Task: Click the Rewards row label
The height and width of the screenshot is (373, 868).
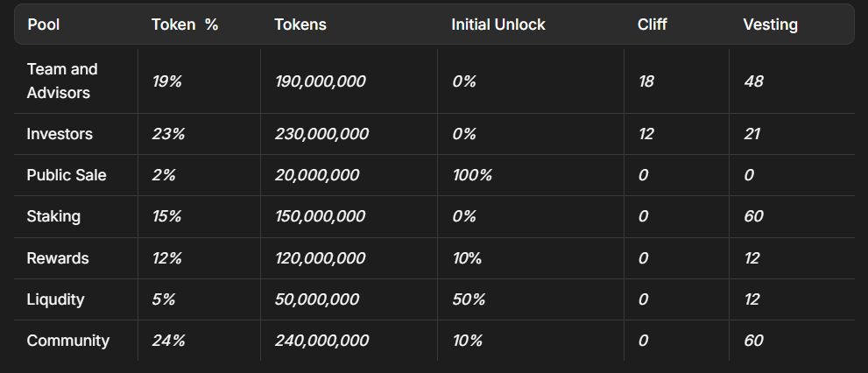Action: pyautogui.click(x=58, y=258)
